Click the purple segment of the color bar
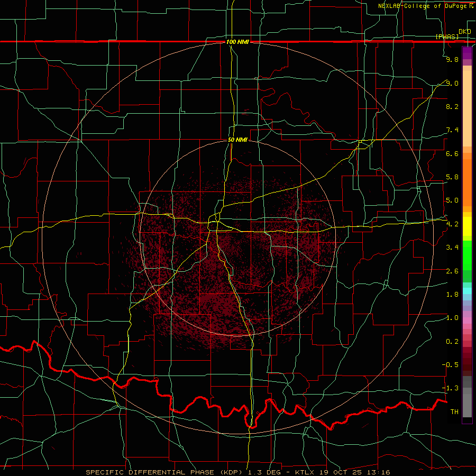476x476 pixels. pos(467,53)
